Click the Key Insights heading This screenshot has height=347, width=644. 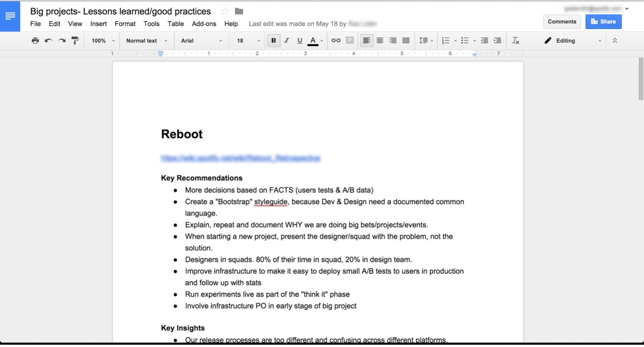click(183, 328)
